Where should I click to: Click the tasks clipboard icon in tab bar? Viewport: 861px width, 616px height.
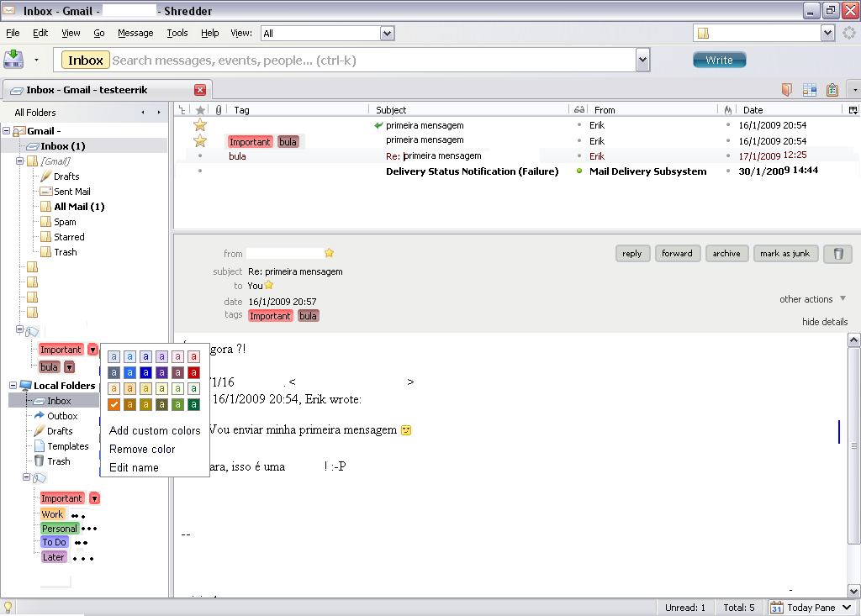tap(832, 89)
